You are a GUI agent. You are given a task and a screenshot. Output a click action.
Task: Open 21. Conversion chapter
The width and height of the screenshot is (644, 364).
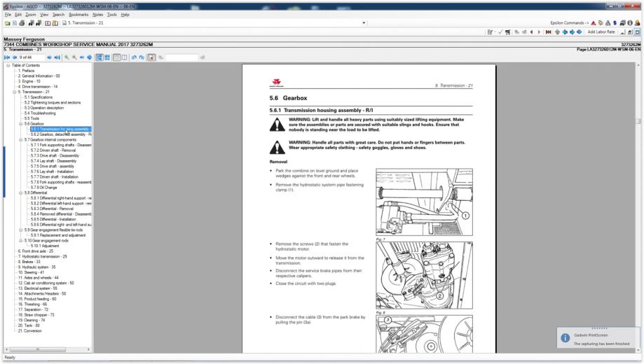click(x=29, y=331)
